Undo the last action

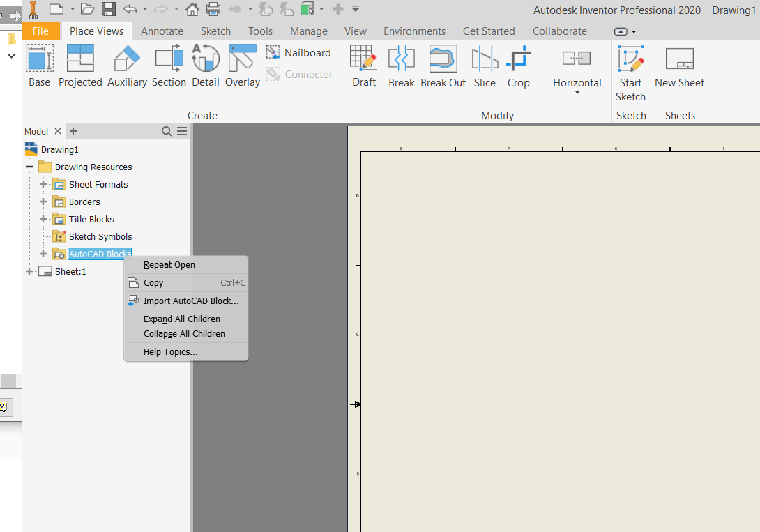[130, 9]
